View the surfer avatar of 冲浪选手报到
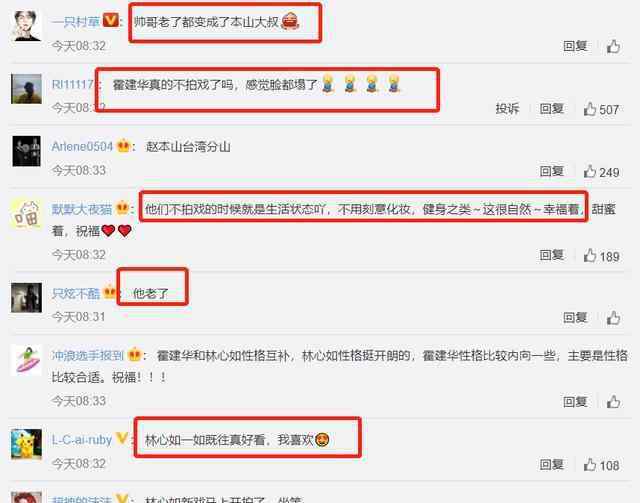The height and width of the screenshot is (503, 640). point(27,360)
